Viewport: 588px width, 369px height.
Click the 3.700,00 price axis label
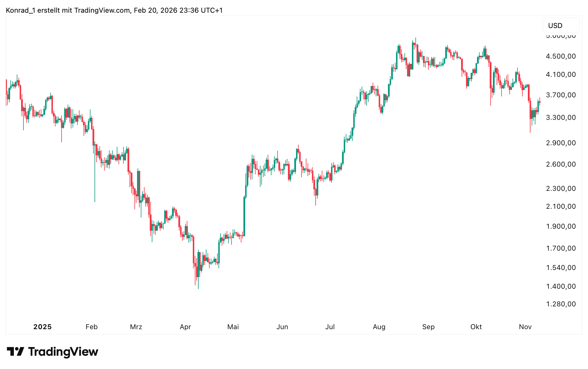[x=561, y=95]
